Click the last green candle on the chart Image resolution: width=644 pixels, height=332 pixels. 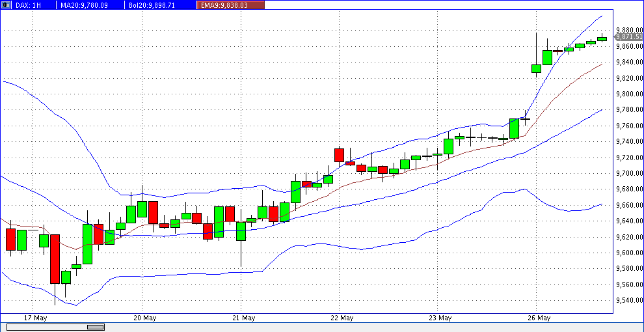coord(602,39)
